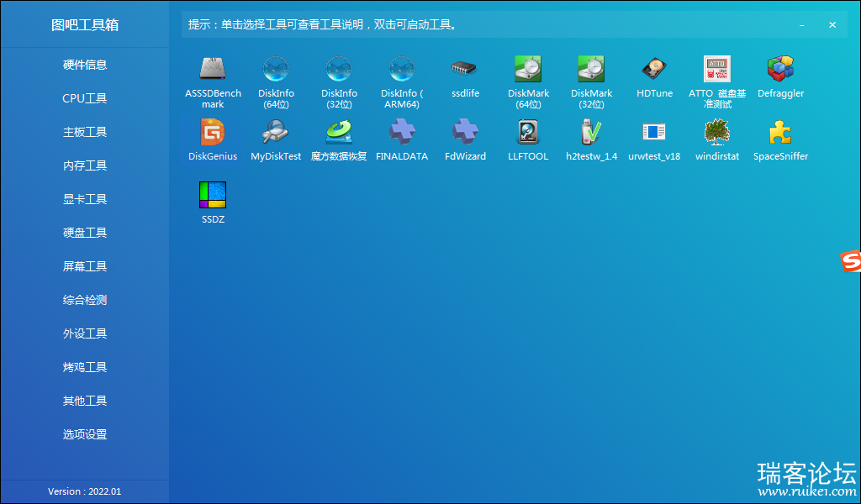This screenshot has height=504, width=861.
Task: Open the 显卡工具 category
Action: (85, 199)
